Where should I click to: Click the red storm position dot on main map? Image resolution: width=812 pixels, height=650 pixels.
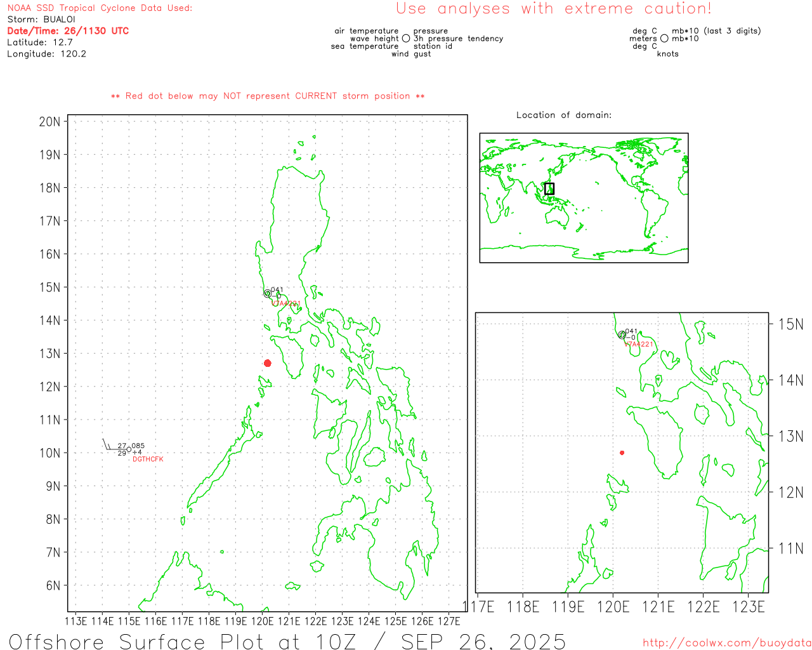click(268, 363)
